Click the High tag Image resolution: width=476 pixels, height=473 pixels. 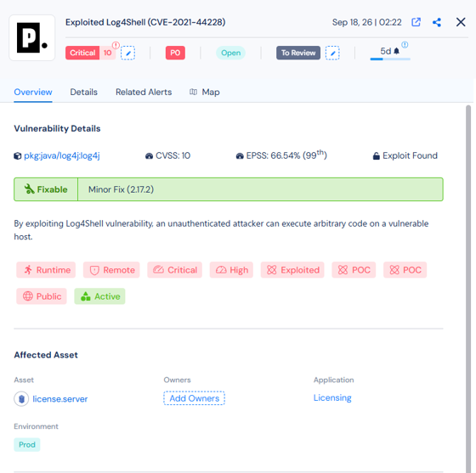coord(231,270)
